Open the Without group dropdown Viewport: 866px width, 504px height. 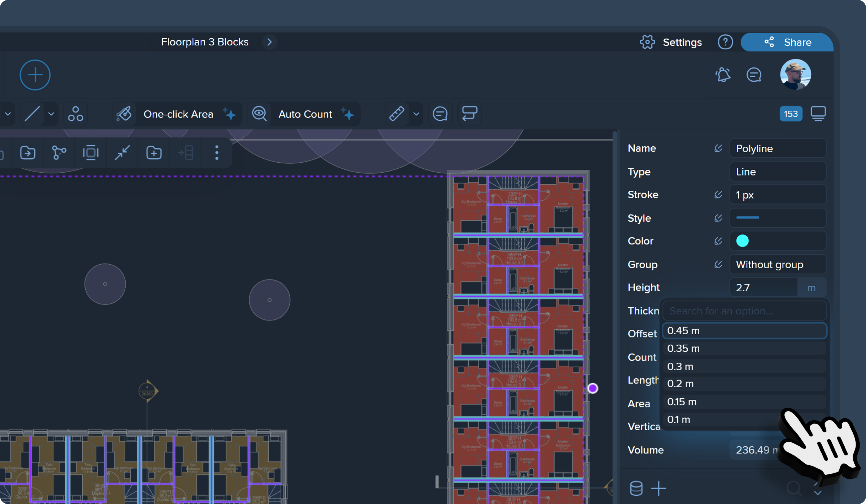tap(777, 264)
